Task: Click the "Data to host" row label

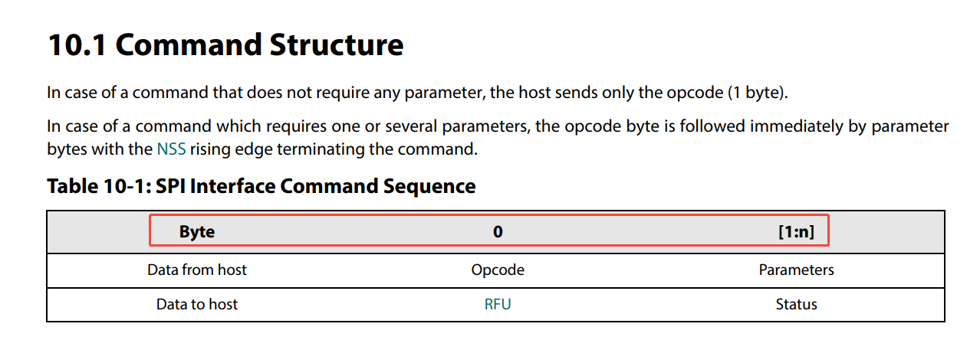Action: click(197, 304)
